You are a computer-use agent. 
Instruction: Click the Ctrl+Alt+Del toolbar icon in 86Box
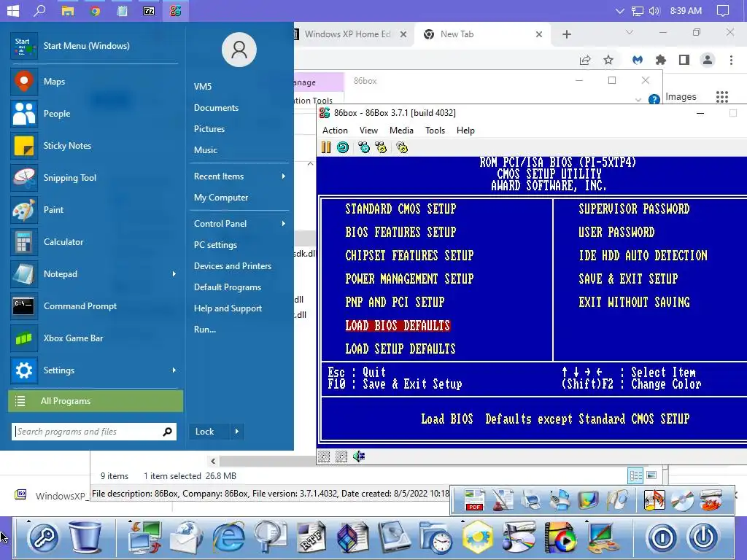tap(364, 147)
